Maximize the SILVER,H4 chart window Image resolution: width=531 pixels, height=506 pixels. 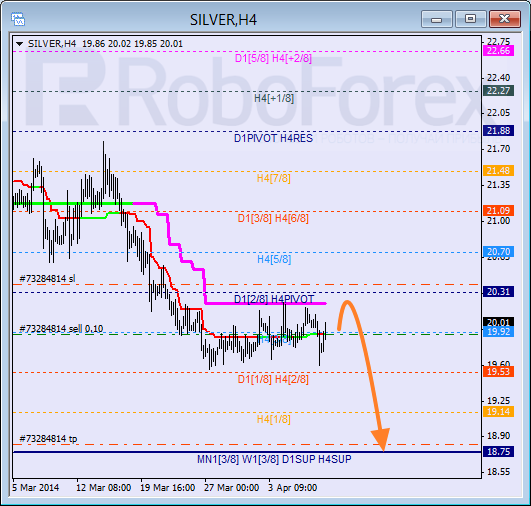click(470, 19)
